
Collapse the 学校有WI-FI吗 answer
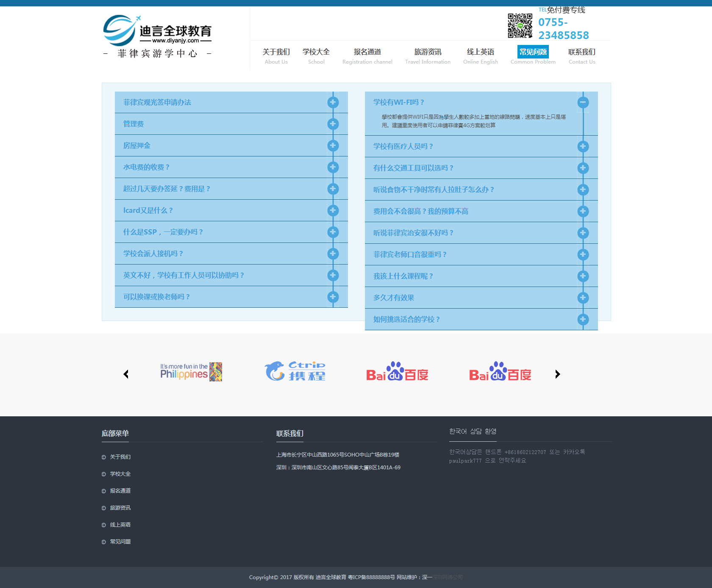click(583, 102)
